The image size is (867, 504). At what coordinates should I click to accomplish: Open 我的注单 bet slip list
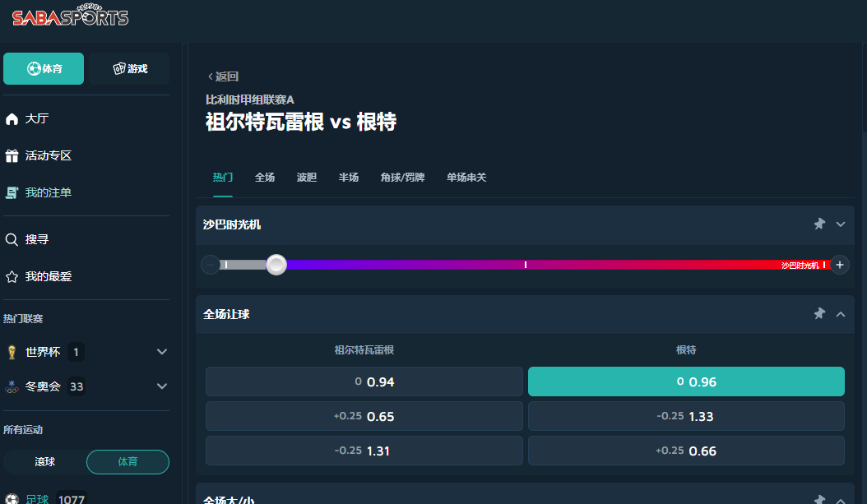coord(48,192)
